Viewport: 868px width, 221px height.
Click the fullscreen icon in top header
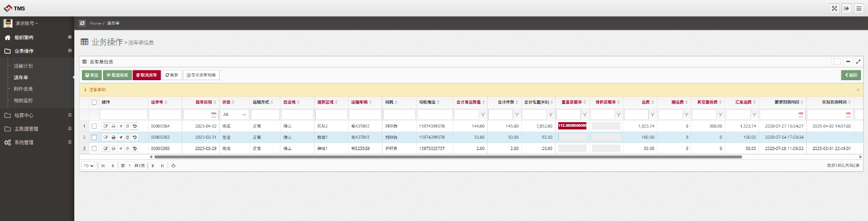coord(834,8)
